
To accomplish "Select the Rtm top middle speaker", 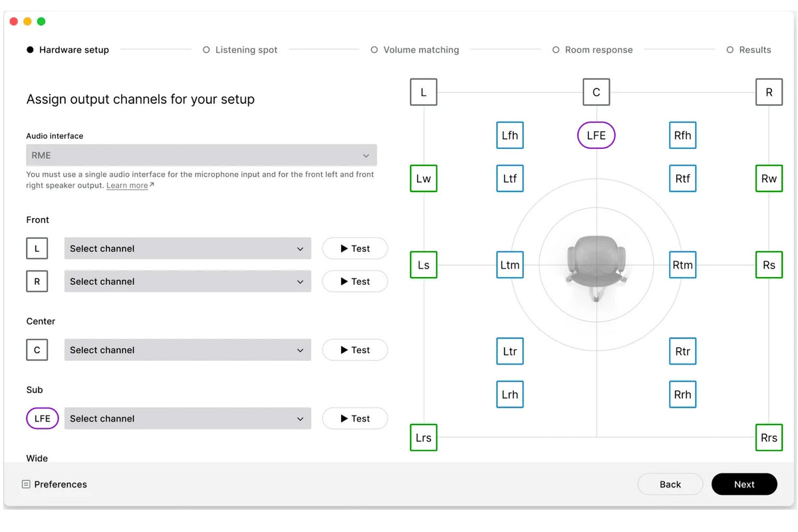I will [x=683, y=265].
